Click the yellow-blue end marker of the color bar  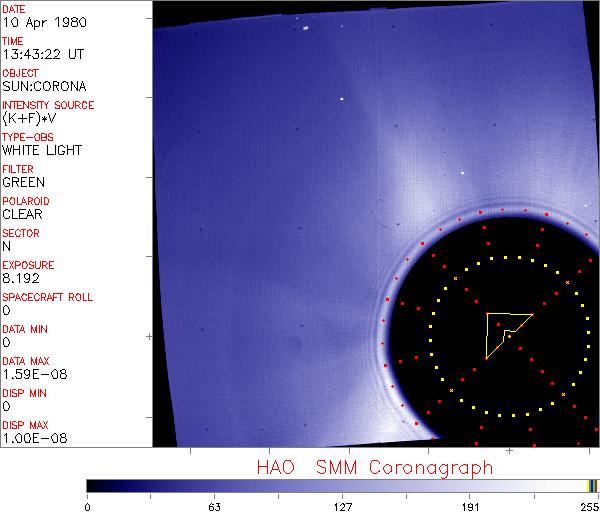[592, 485]
